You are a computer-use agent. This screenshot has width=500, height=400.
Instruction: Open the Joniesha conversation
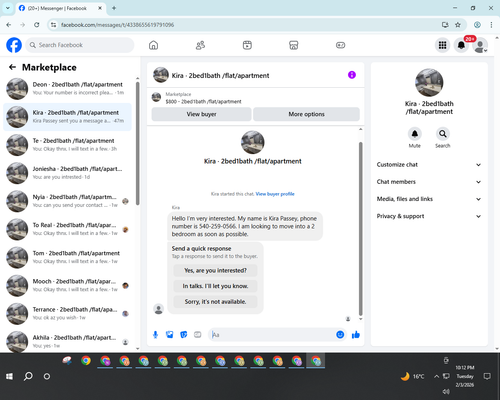pos(67,173)
